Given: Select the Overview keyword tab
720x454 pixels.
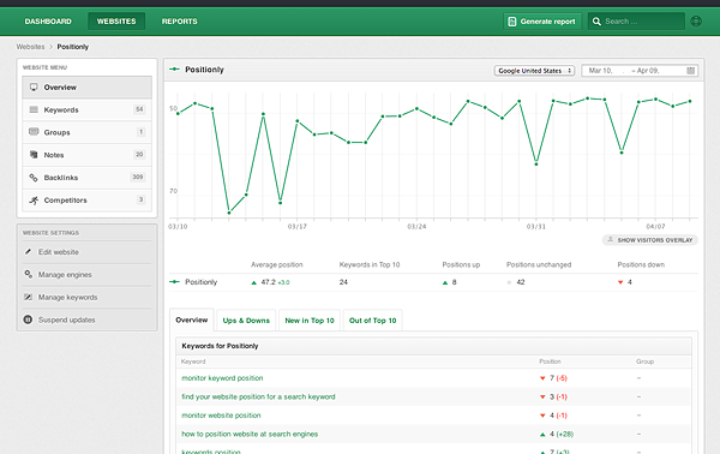Looking at the screenshot, I should 191,320.
